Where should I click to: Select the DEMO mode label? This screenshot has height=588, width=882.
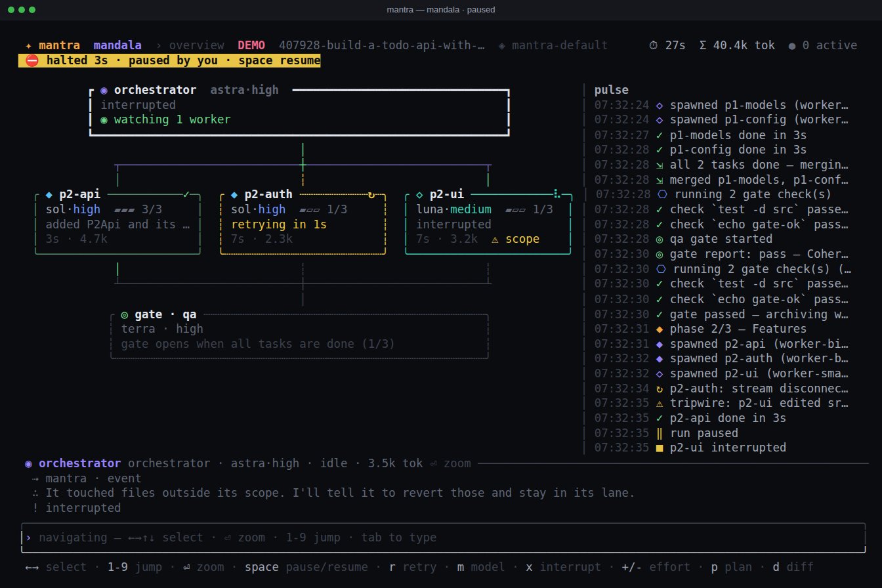pyautogui.click(x=251, y=45)
